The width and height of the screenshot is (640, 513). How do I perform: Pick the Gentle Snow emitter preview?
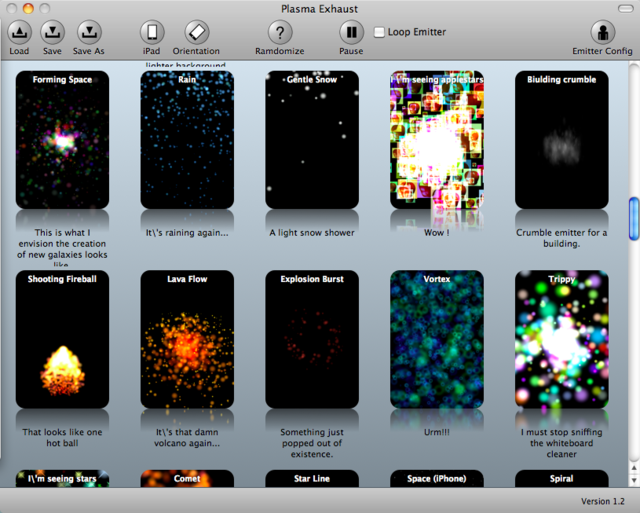312,140
